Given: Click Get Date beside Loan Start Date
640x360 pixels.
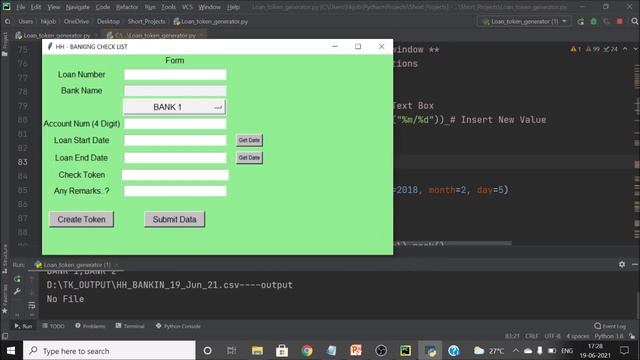Looking at the screenshot, I should [x=249, y=140].
